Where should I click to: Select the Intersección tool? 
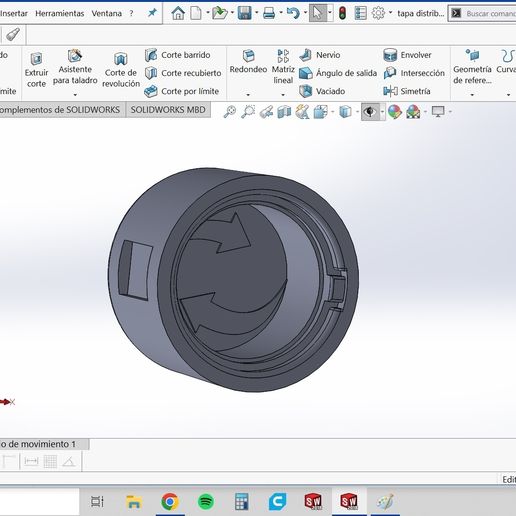(414, 73)
